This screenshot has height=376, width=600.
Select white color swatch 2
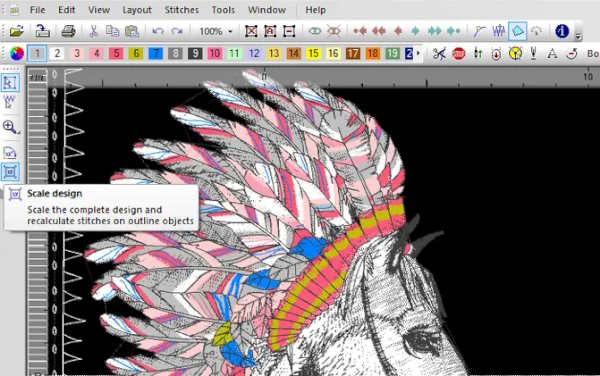[x=57, y=54]
